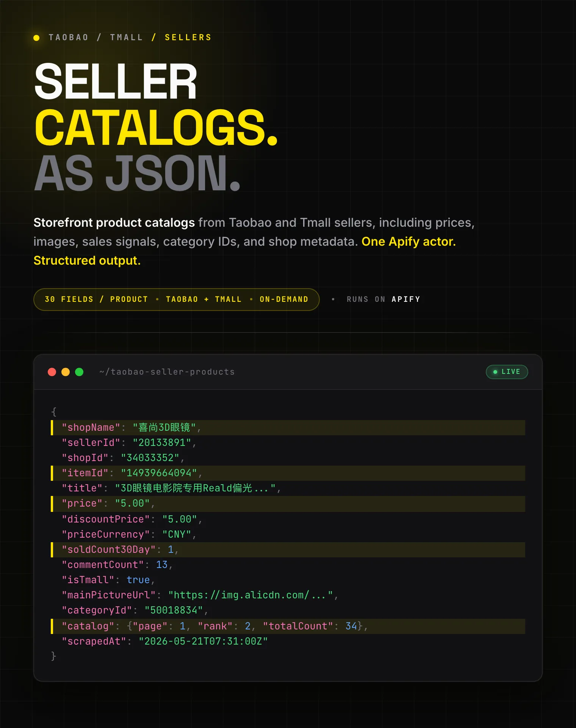Viewport: 576px width, 728px height.
Task: Click "ON-DEMAND" in the pill
Action: [284, 299]
